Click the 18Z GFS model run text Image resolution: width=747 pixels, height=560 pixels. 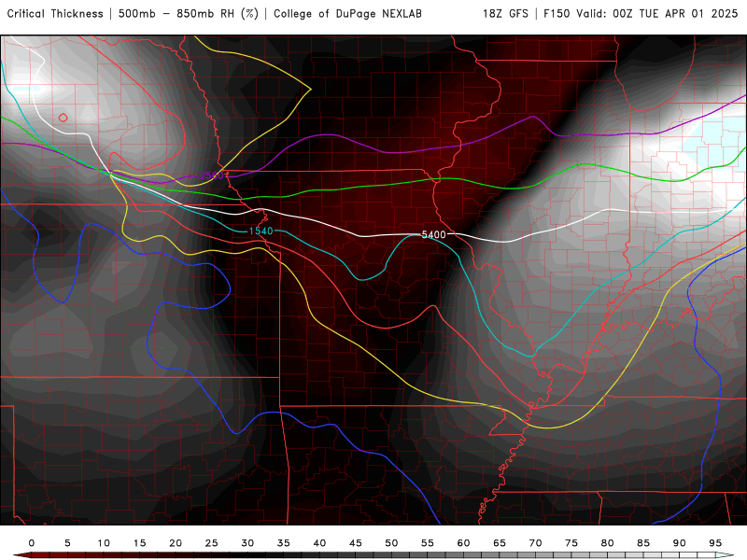tap(505, 14)
